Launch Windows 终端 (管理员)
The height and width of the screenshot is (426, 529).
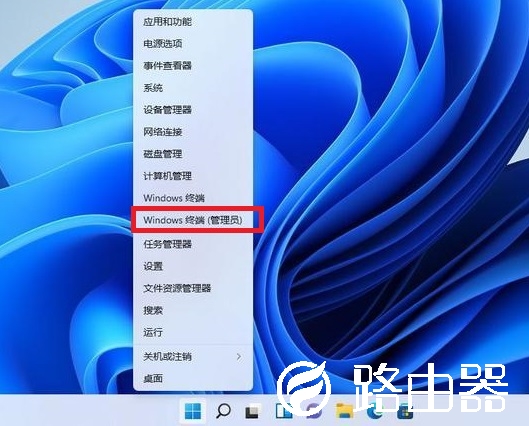point(193,220)
